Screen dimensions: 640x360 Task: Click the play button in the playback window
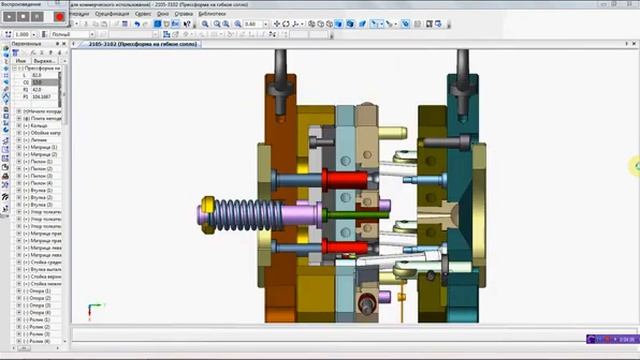9,17
